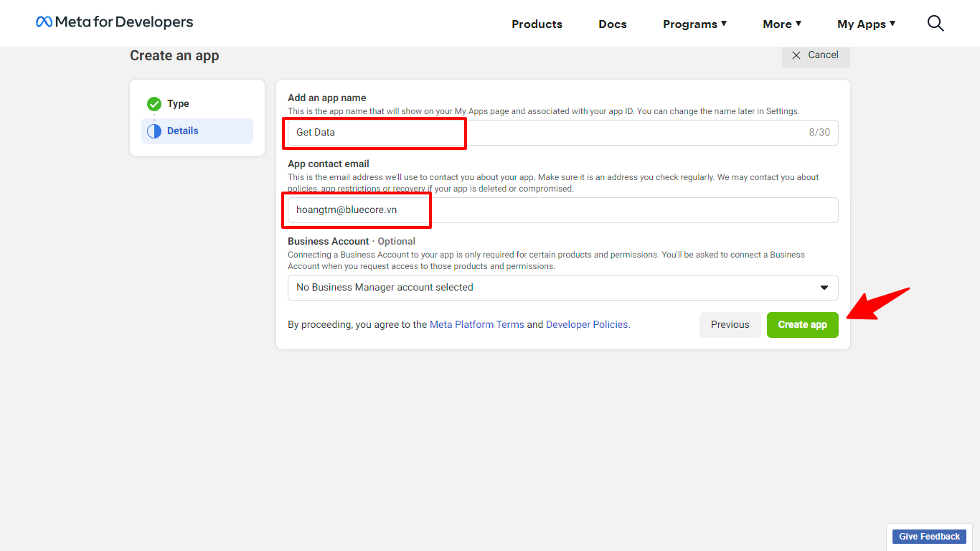Click the Give Feedback button
Viewport: 980px width, 551px height.
point(929,537)
